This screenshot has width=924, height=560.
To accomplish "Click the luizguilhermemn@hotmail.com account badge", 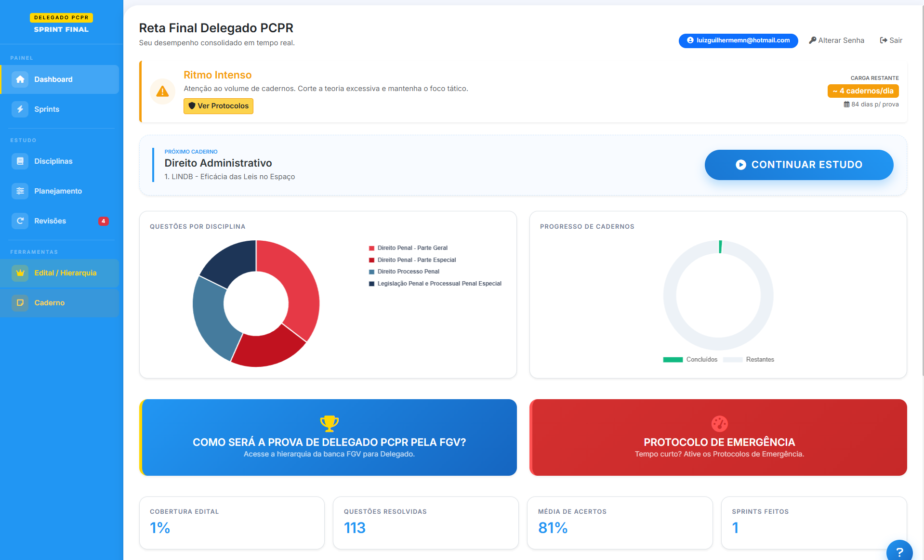I will tap(738, 40).
